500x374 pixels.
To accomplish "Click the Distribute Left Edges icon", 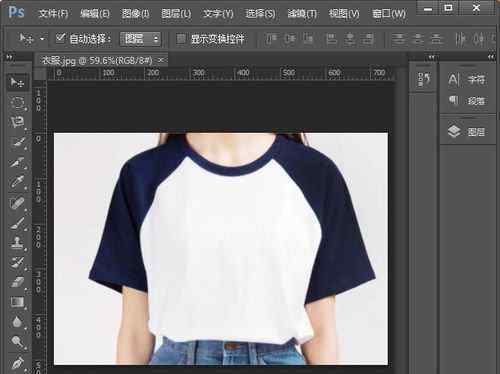I will point(461,39).
